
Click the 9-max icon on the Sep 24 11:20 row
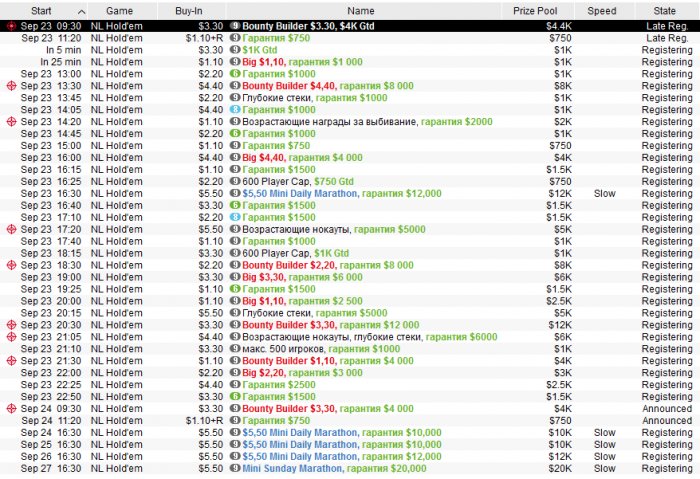(235, 421)
